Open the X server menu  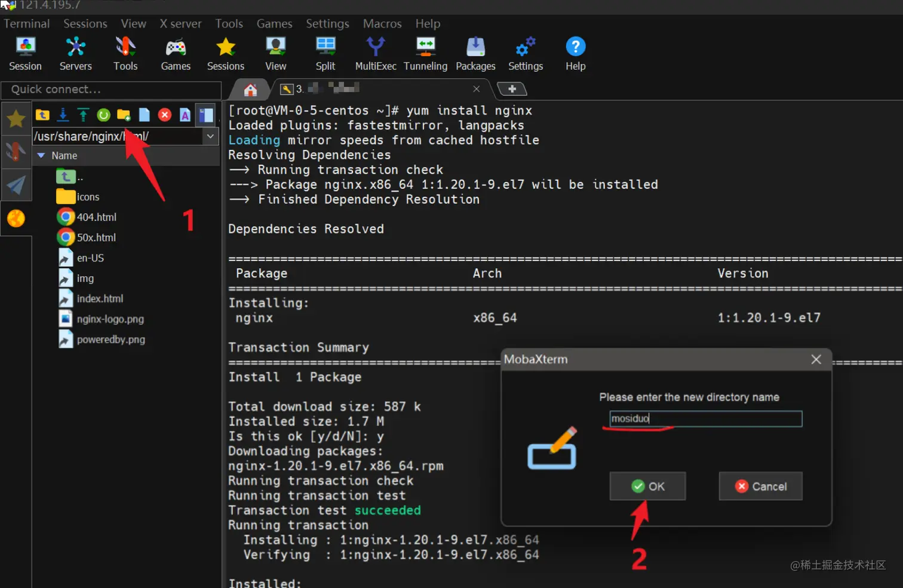(180, 23)
